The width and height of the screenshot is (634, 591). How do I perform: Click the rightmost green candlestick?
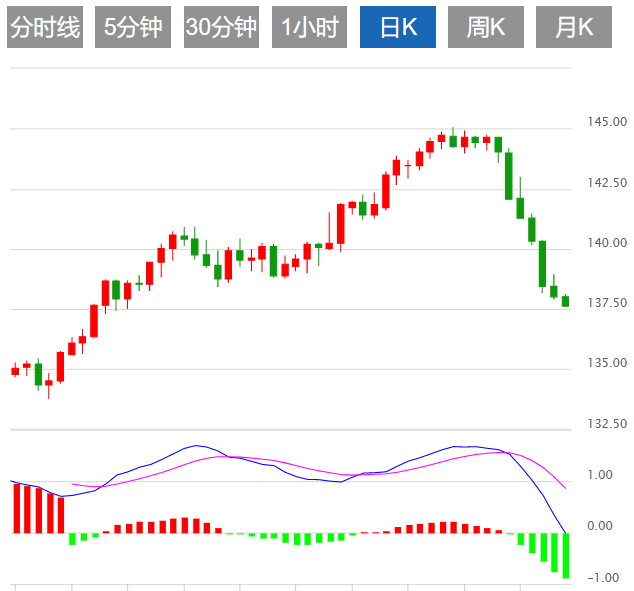pyautogui.click(x=566, y=301)
